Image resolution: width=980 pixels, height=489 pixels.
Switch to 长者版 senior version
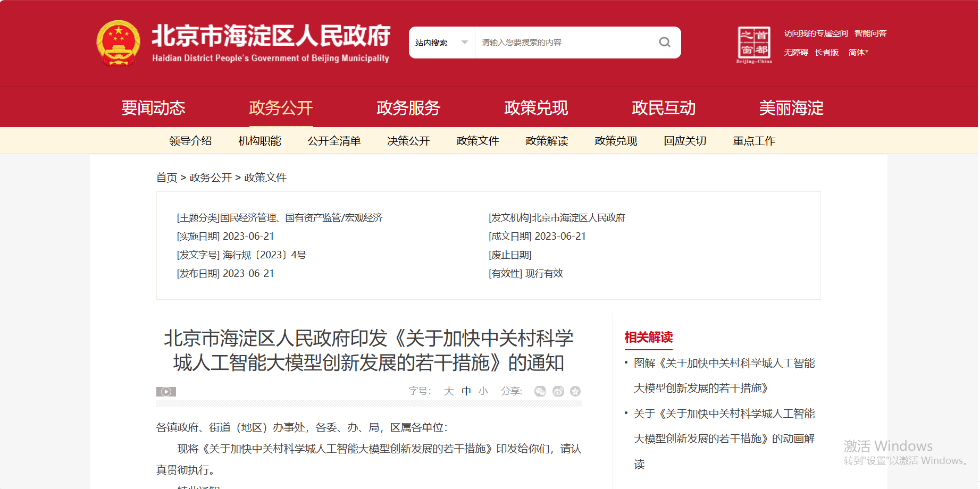pyautogui.click(x=826, y=52)
